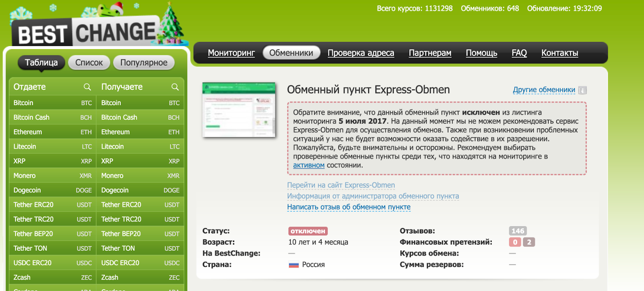
Task: Click the red 0 claims badge
Action: point(515,242)
